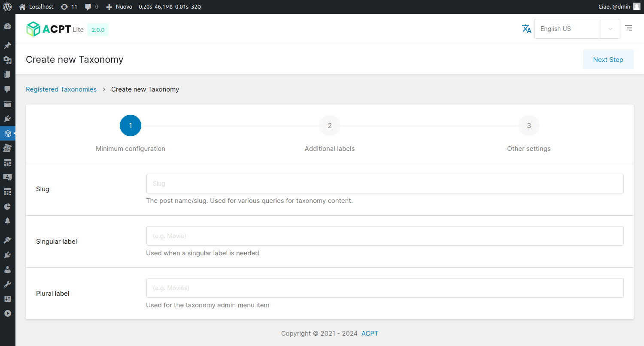This screenshot has height=346, width=644.
Task: Open the hamburger menu icon in header
Action: point(629,28)
